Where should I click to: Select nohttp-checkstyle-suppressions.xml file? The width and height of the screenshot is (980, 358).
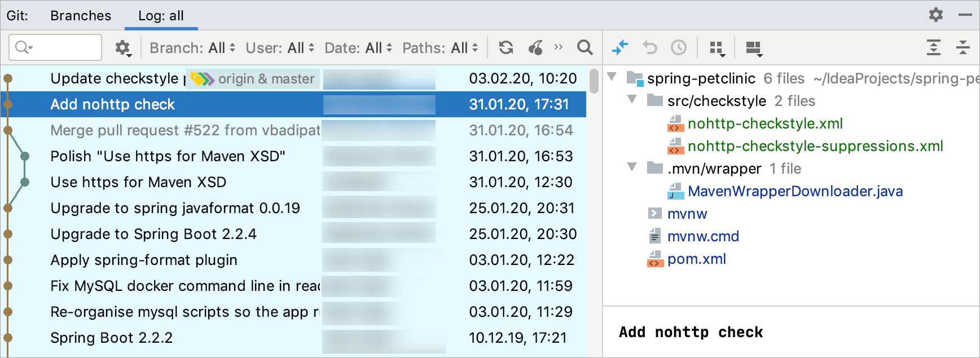(815, 146)
